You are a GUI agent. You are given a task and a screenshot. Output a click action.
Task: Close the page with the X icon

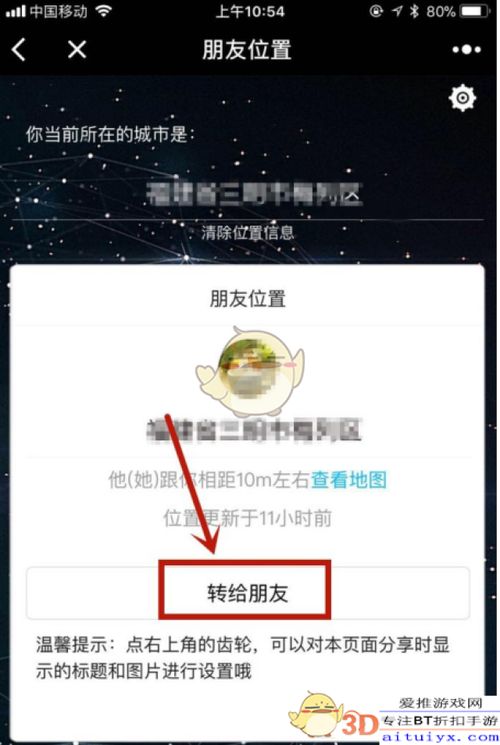pos(77,49)
